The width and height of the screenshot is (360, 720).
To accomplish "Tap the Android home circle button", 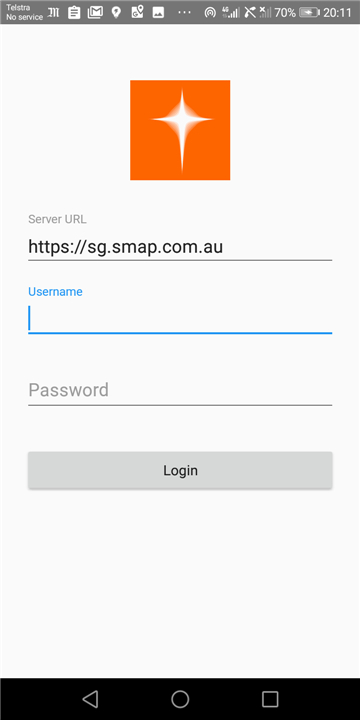I will point(180,699).
